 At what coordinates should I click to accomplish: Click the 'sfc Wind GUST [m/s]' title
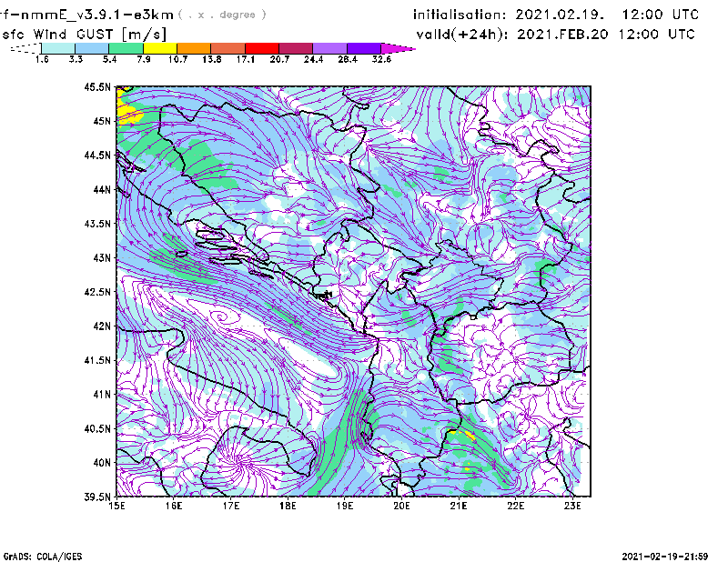(x=84, y=35)
